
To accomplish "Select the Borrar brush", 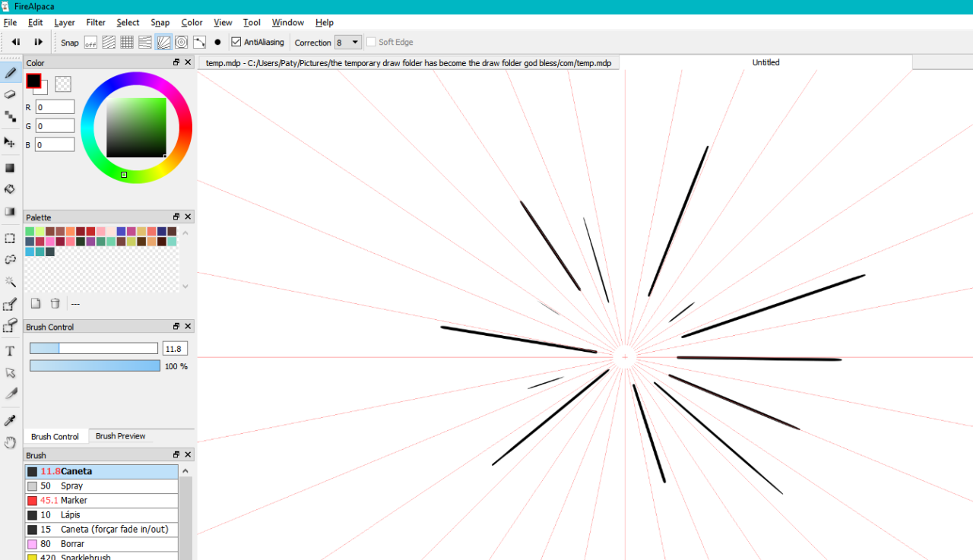I will 102,543.
